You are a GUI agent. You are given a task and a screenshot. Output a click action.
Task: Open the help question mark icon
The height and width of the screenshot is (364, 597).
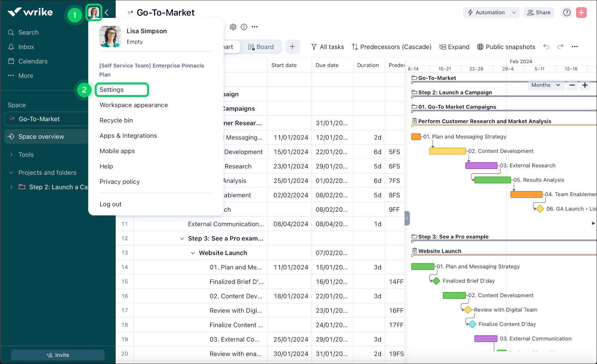coord(567,13)
